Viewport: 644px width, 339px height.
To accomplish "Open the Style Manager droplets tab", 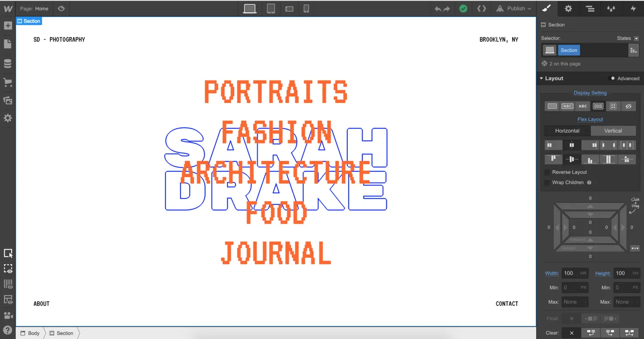I will point(611,9).
